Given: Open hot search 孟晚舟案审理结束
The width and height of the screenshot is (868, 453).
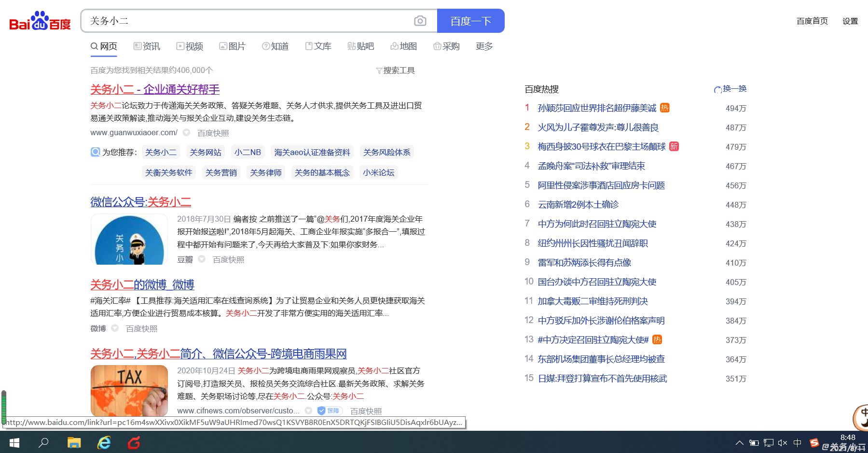Looking at the screenshot, I should coord(592,166).
